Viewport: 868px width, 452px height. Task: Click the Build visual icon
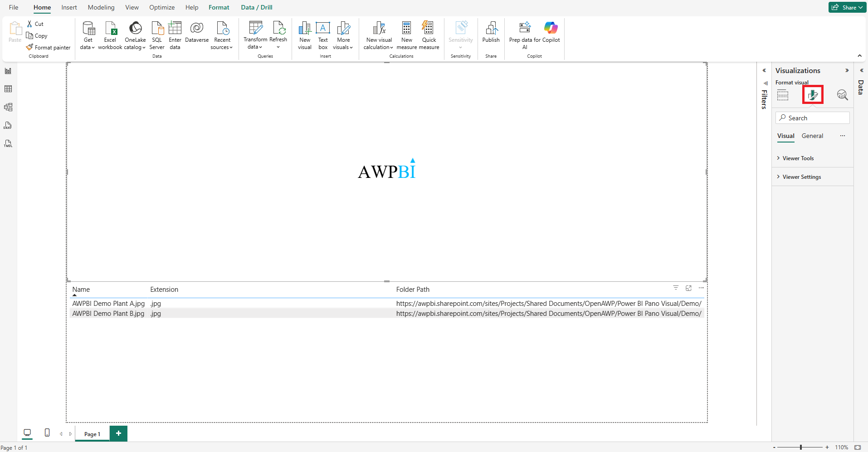coord(783,95)
